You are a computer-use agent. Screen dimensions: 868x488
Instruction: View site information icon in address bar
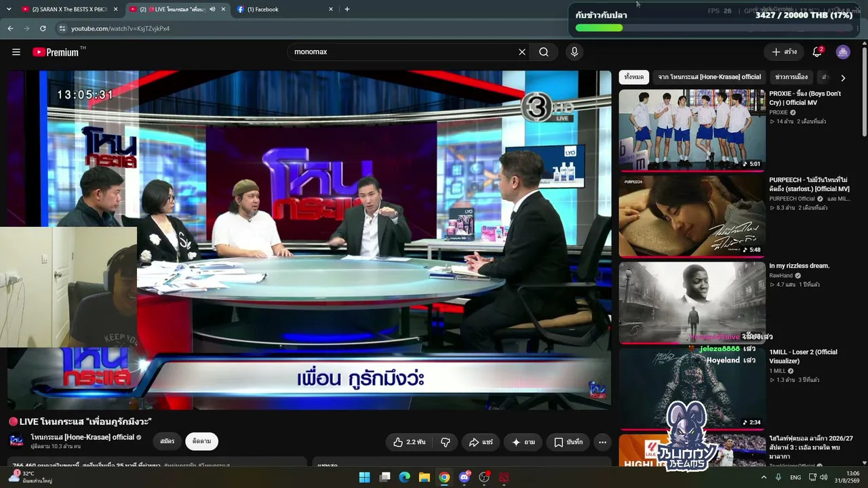62,28
